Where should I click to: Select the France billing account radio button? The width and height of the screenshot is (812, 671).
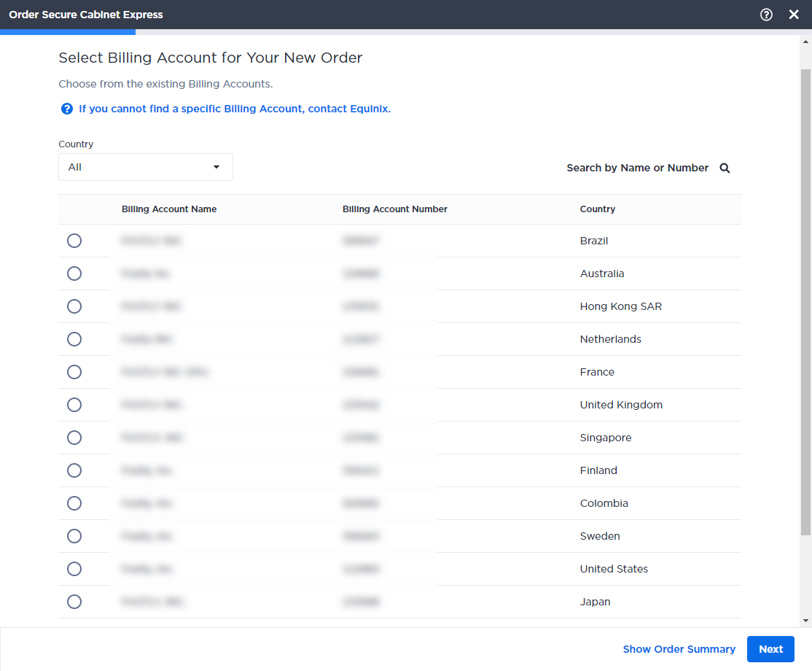click(74, 372)
